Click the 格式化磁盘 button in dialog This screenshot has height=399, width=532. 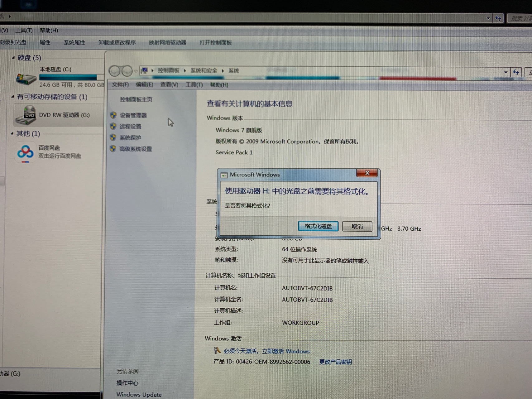pos(318,226)
